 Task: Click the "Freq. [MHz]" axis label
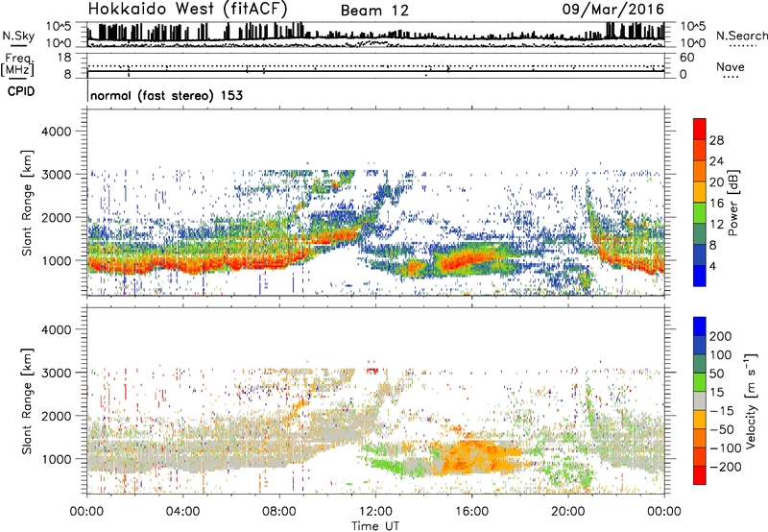[x=18, y=64]
